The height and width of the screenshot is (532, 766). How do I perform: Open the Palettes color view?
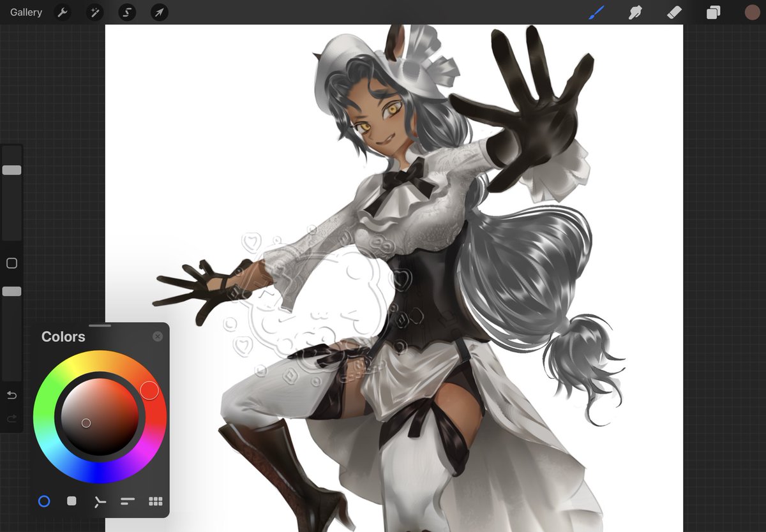(156, 501)
